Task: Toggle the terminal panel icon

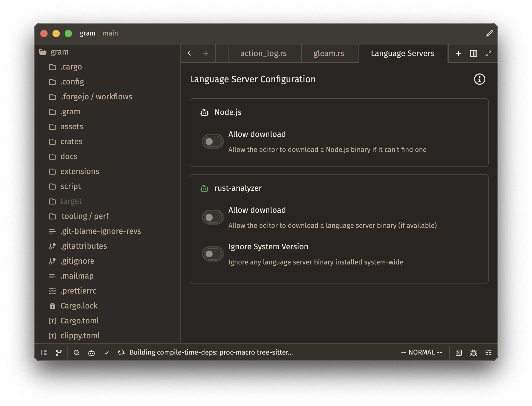Action: tap(459, 352)
